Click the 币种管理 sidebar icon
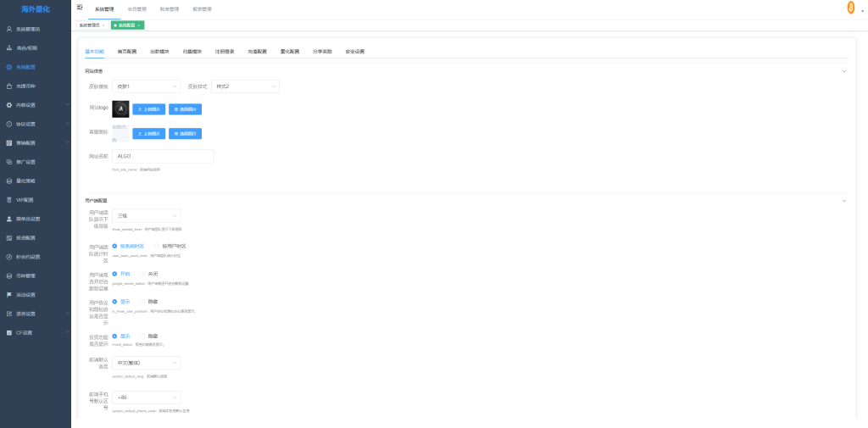 pos(8,276)
